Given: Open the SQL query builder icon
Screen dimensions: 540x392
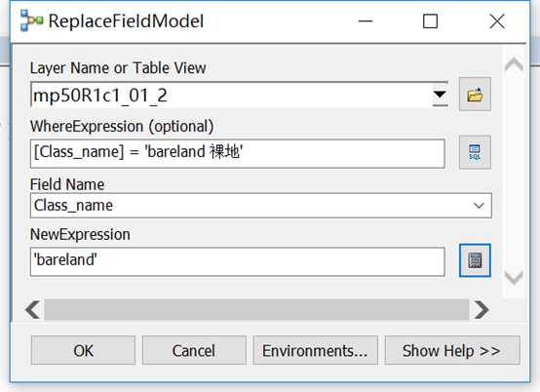Looking at the screenshot, I should click(x=475, y=152).
